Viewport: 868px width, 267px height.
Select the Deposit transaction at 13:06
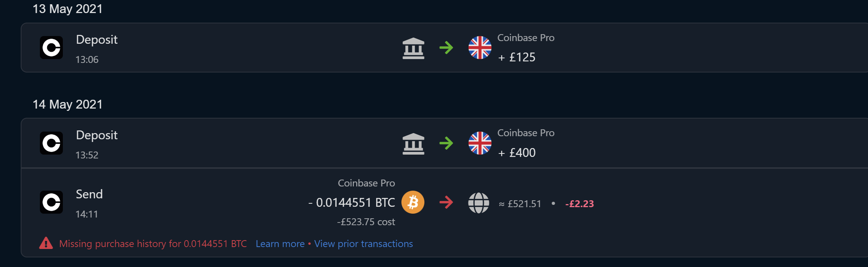[x=230, y=48]
